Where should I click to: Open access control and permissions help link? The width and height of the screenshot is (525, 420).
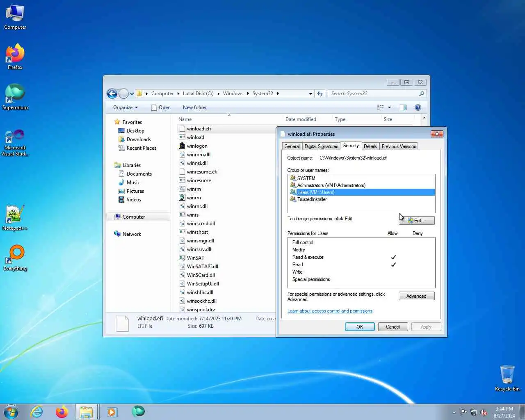point(330,311)
